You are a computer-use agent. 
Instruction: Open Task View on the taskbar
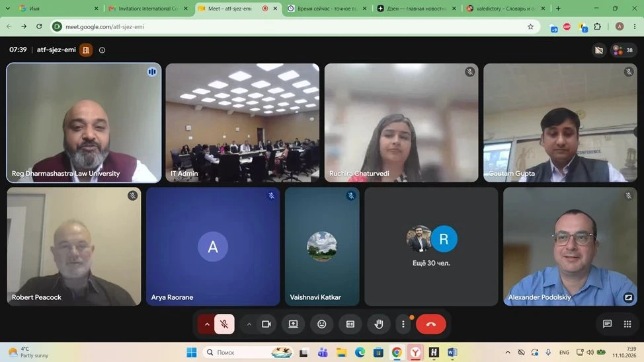303,352
